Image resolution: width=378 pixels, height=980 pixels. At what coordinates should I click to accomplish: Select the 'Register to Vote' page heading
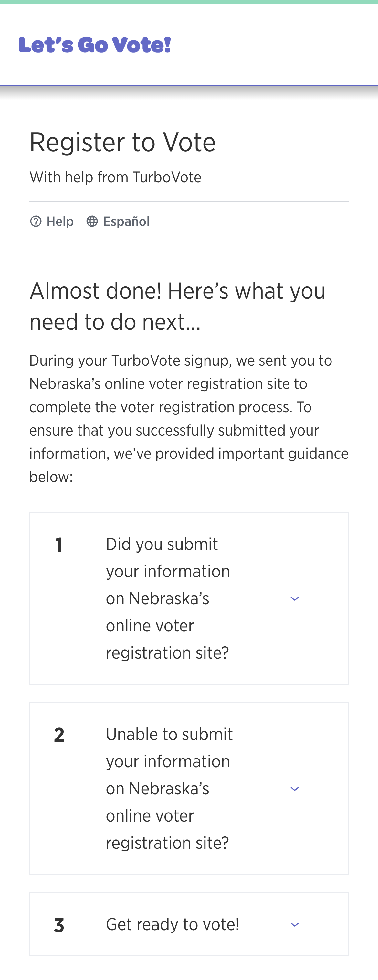point(122,142)
